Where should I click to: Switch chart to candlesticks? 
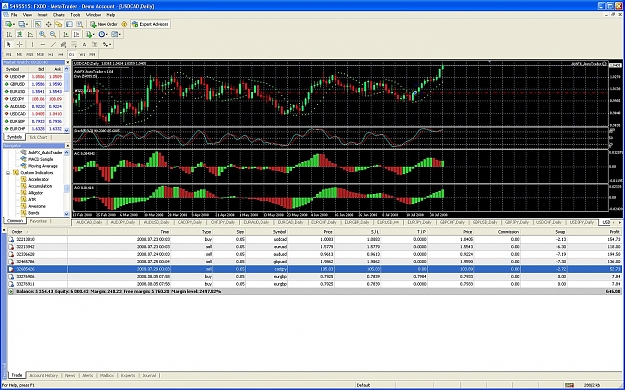(19, 34)
